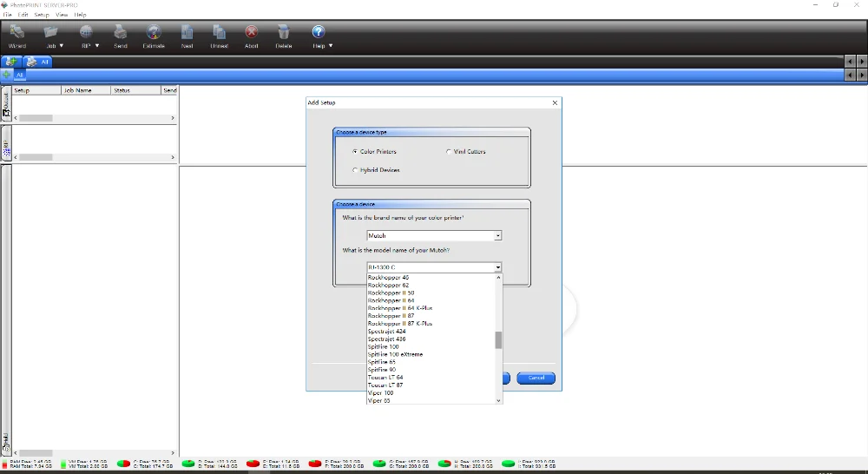Screen dimensions: 868x474
Task: Close the Add Setup dialog
Action: pos(555,102)
